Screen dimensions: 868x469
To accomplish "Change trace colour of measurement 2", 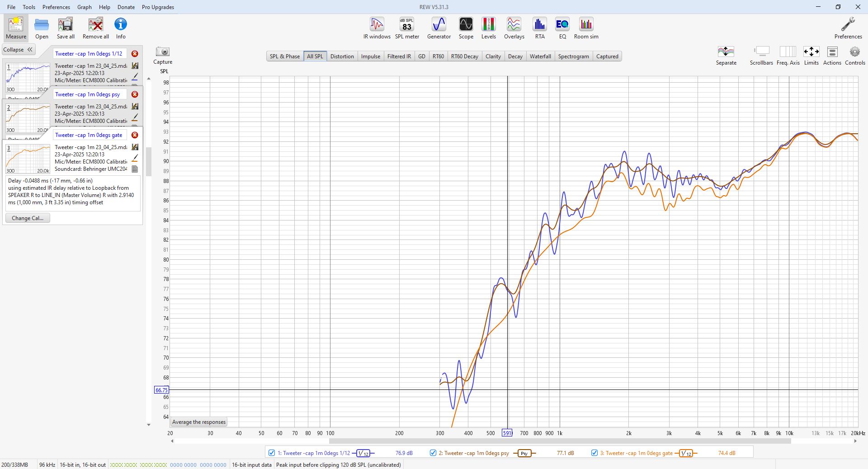I will click(x=135, y=117).
